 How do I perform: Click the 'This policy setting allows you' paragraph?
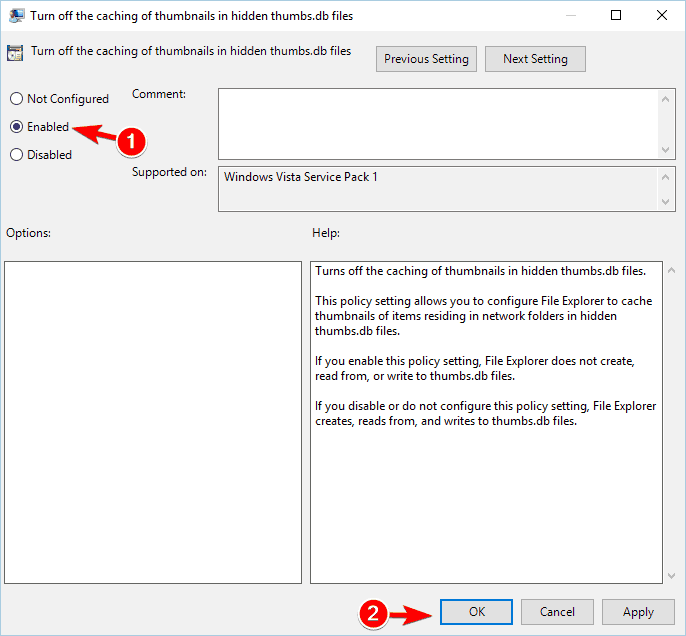[x=483, y=316]
